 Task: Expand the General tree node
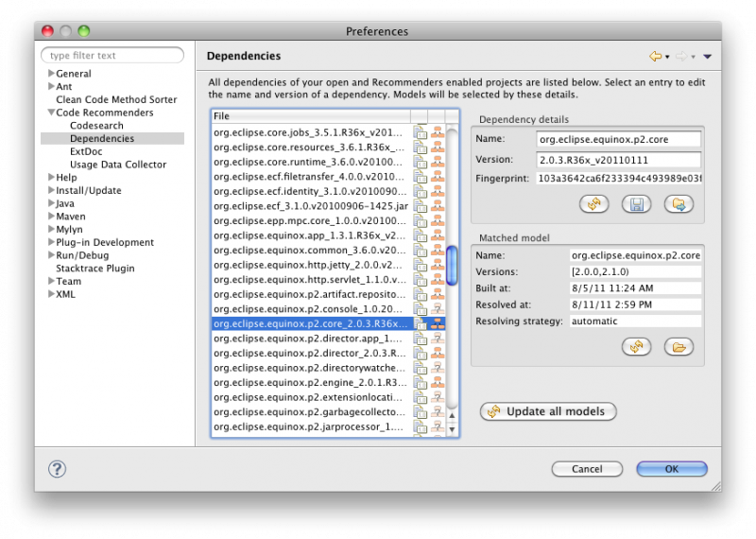click(x=51, y=74)
